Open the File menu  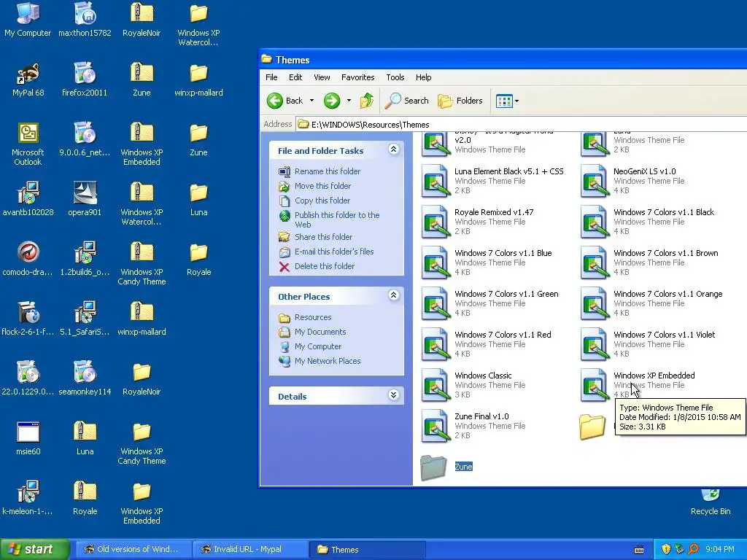point(271,77)
